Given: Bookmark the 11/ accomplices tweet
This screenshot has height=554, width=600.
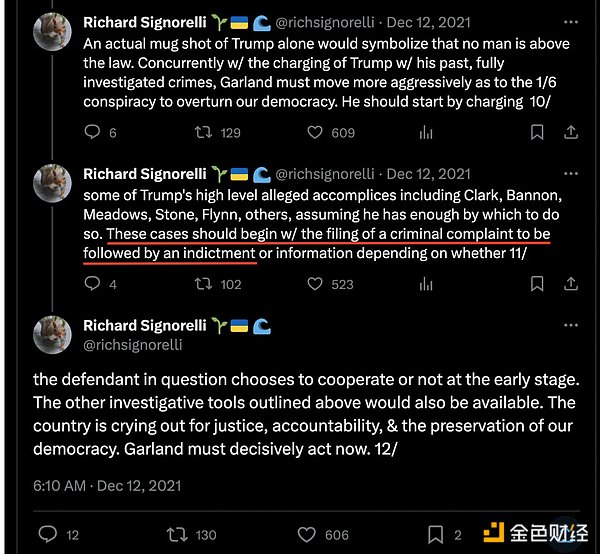Looking at the screenshot, I should [535, 284].
